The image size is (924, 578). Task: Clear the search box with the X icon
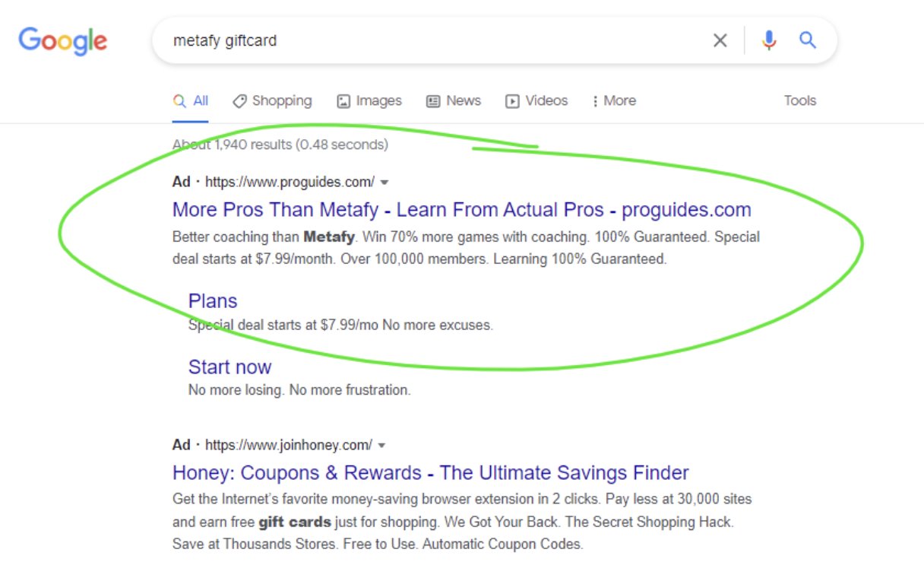pyautogui.click(x=720, y=40)
